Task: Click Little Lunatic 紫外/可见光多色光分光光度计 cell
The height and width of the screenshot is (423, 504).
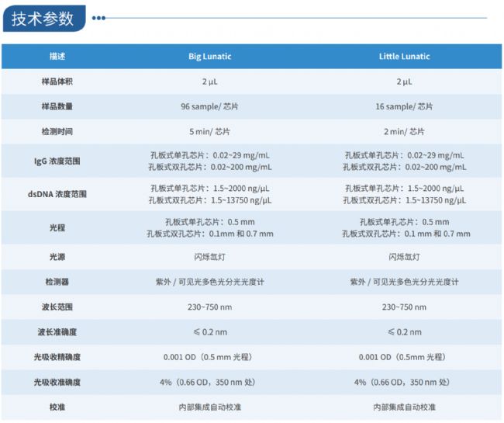Action: coord(404,282)
